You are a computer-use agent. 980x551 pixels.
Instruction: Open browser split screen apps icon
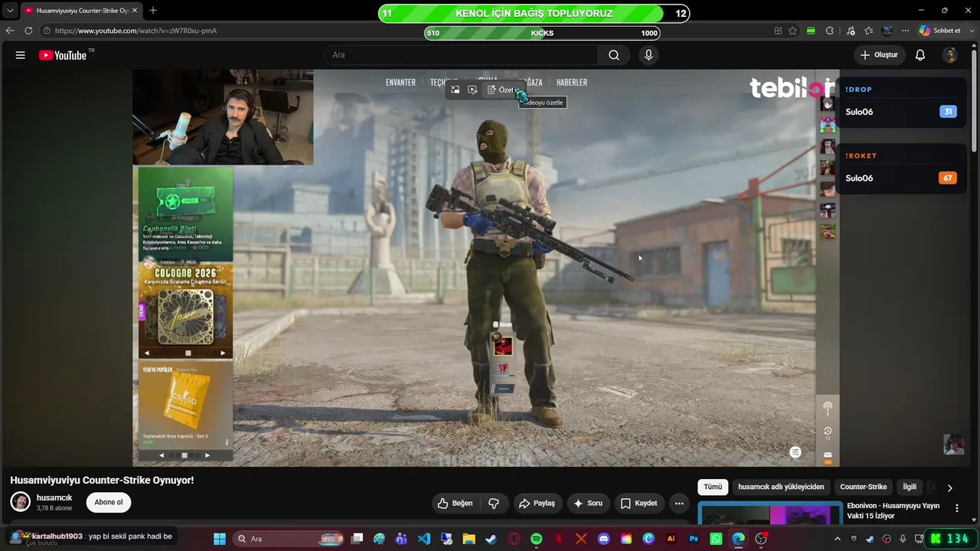point(778,31)
